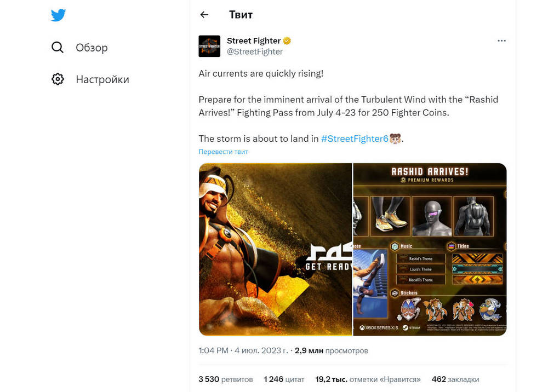Viewport: 548px width, 392px height.
Task: Click the gold verified badge
Action: coord(287,41)
